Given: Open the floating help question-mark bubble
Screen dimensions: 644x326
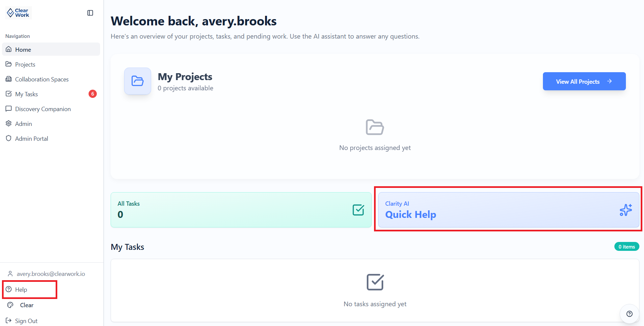Looking at the screenshot, I should pos(630,314).
